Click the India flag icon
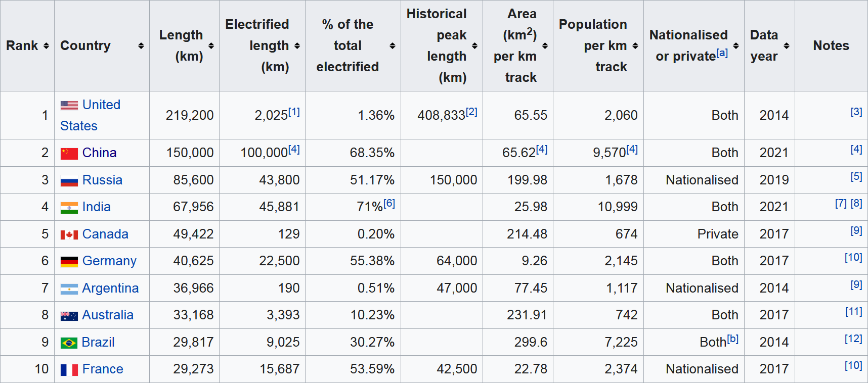 pos(69,208)
